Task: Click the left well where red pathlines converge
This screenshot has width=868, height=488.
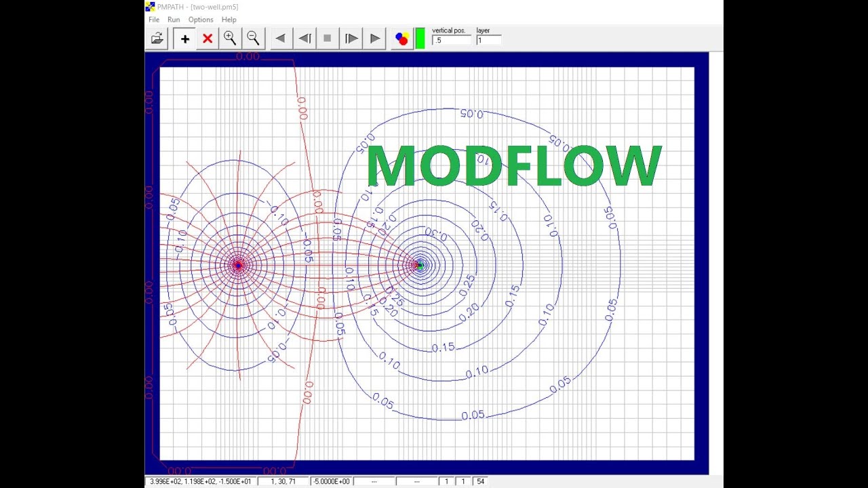Action: coord(238,265)
